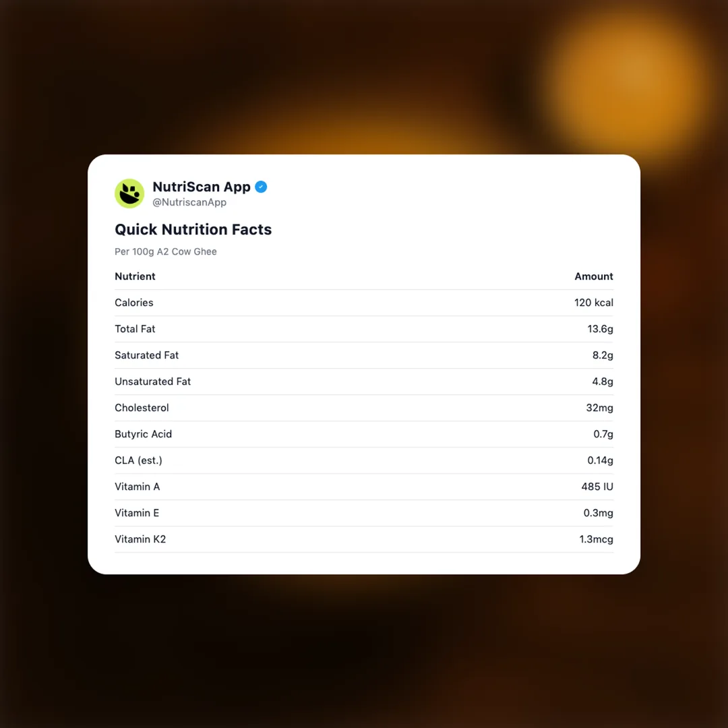Open the NutriScan App profile name
This screenshot has height=728, width=728.
[202, 187]
